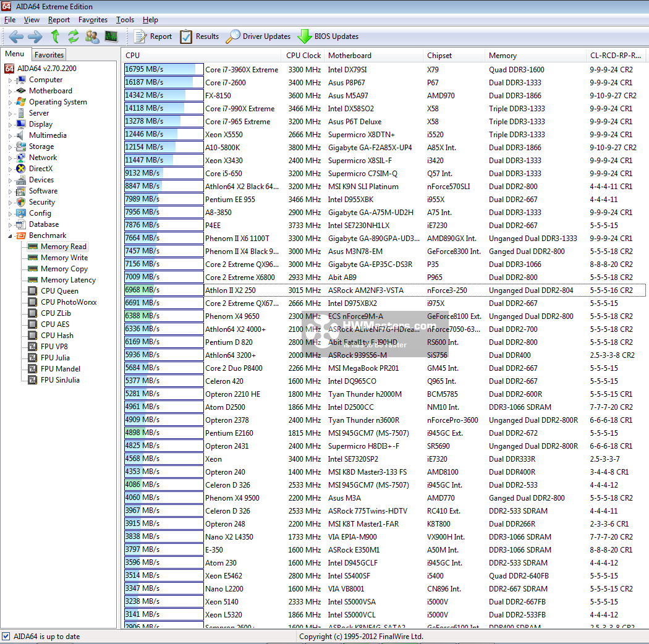The image size is (649, 644).
Task: Expand the Computer tree node
Action: [11, 80]
